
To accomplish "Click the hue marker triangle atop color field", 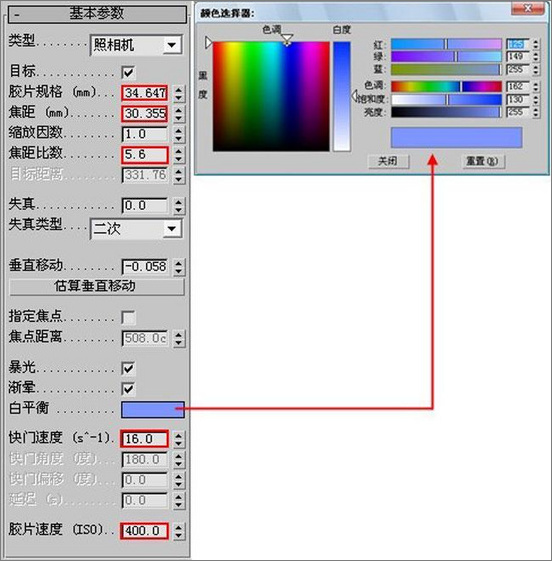I will click(287, 39).
